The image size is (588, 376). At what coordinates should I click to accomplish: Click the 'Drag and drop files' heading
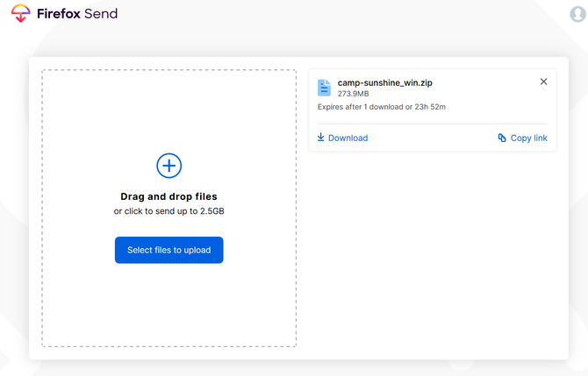pyautogui.click(x=169, y=196)
